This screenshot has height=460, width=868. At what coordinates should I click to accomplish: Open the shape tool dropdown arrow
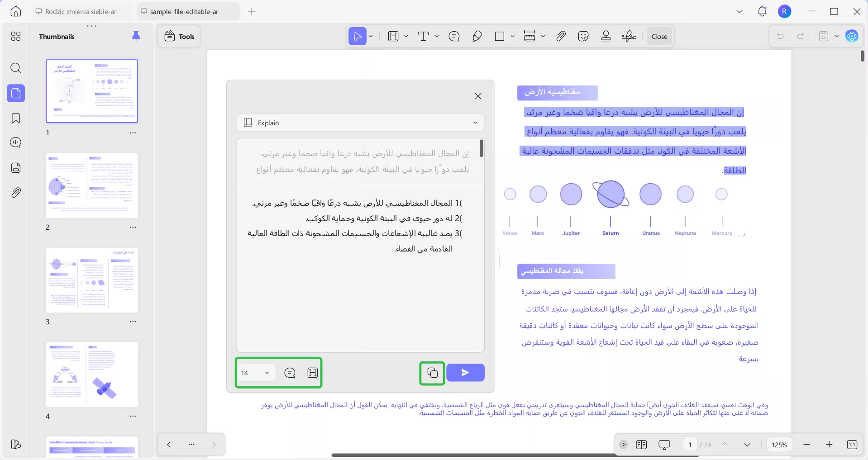(x=512, y=36)
